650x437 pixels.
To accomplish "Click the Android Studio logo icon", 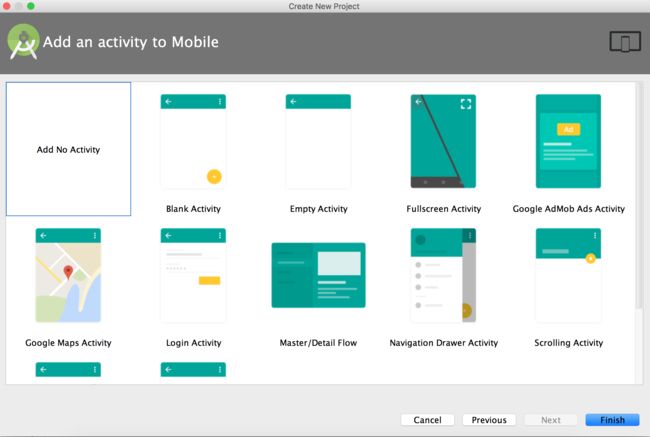I will point(23,41).
